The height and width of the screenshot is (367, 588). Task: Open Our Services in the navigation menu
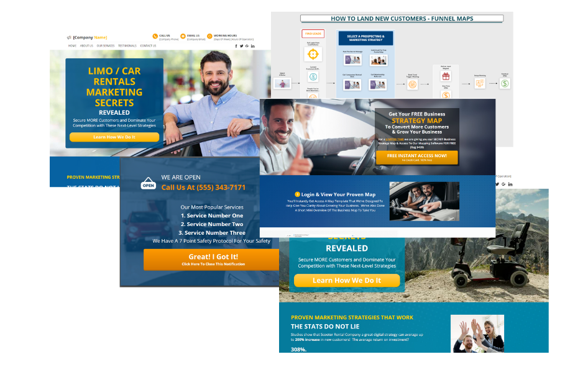click(x=106, y=46)
